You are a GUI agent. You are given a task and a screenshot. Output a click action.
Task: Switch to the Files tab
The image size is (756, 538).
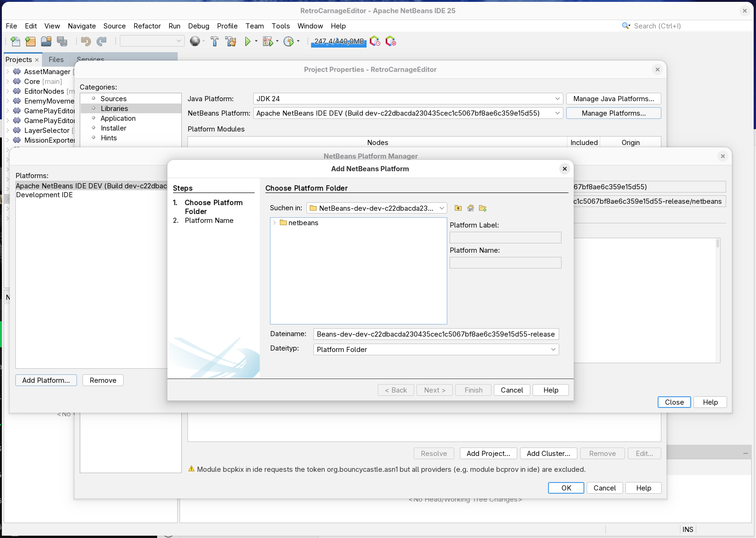click(x=56, y=60)
